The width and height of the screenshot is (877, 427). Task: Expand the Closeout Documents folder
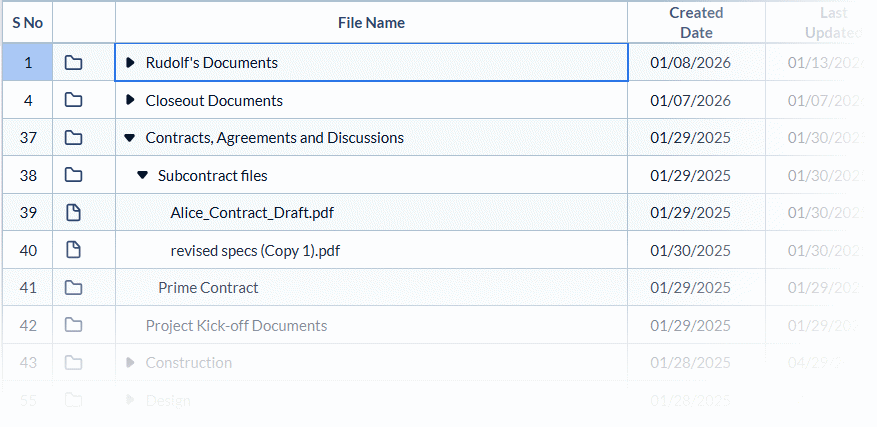point(130,100)
